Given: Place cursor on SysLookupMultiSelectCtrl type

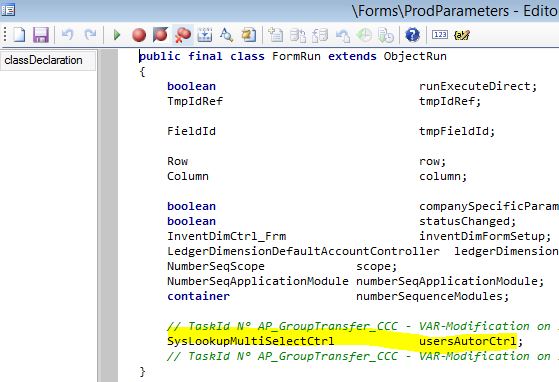Looking at the screenshot, I should (x=251, y=341).
